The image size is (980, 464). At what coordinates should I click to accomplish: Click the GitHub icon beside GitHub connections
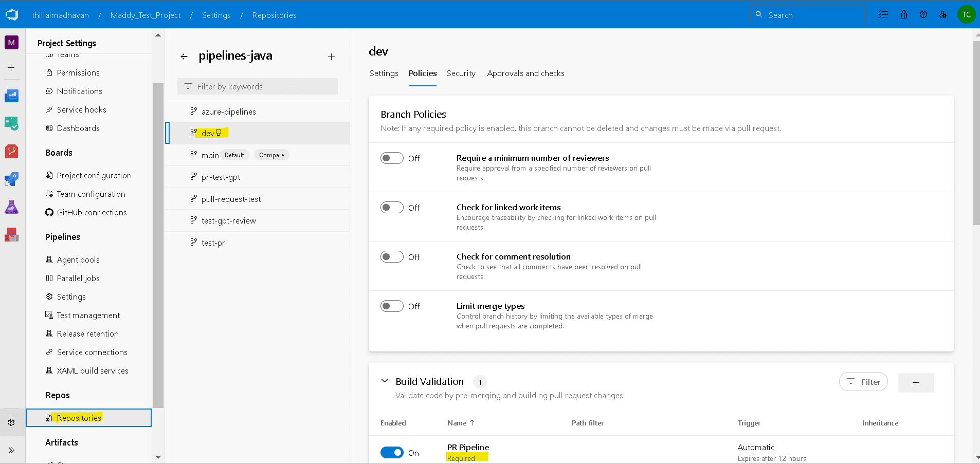49,212
